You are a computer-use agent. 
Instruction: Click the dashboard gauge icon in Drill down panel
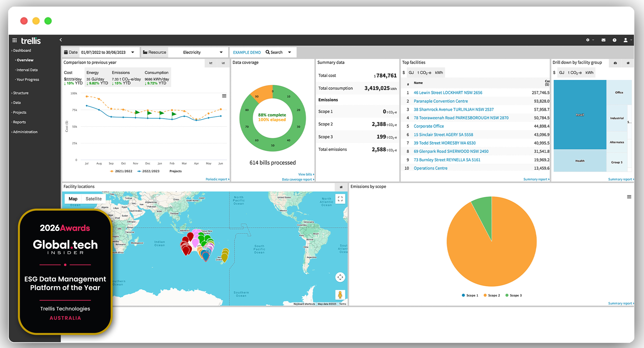point(615,63)
